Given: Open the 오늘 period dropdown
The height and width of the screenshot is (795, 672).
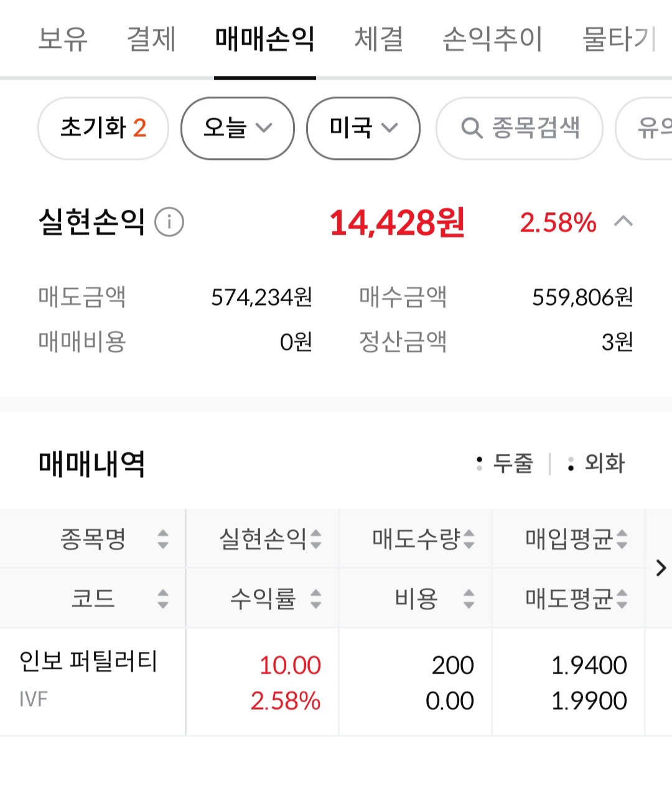Looking at the screenshot, I should [x=237, y=128].
